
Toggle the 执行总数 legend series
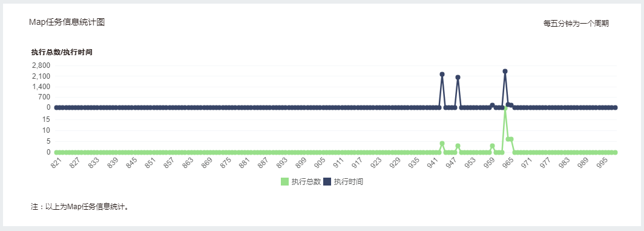[301, 182]
